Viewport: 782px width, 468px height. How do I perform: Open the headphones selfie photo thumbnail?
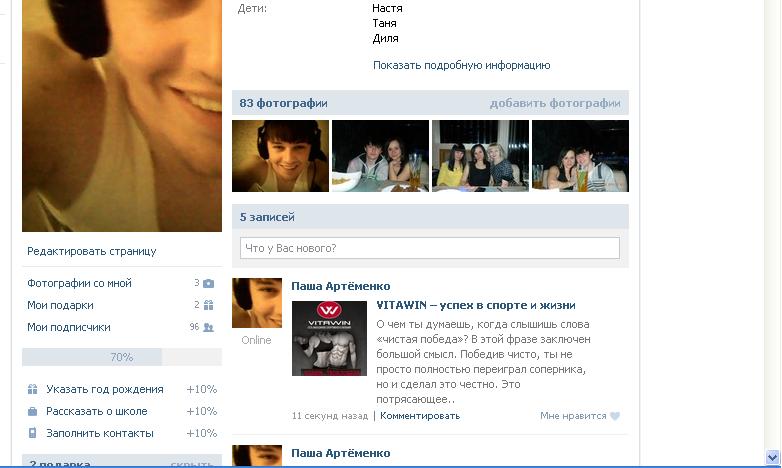click(x=280, y=156)
